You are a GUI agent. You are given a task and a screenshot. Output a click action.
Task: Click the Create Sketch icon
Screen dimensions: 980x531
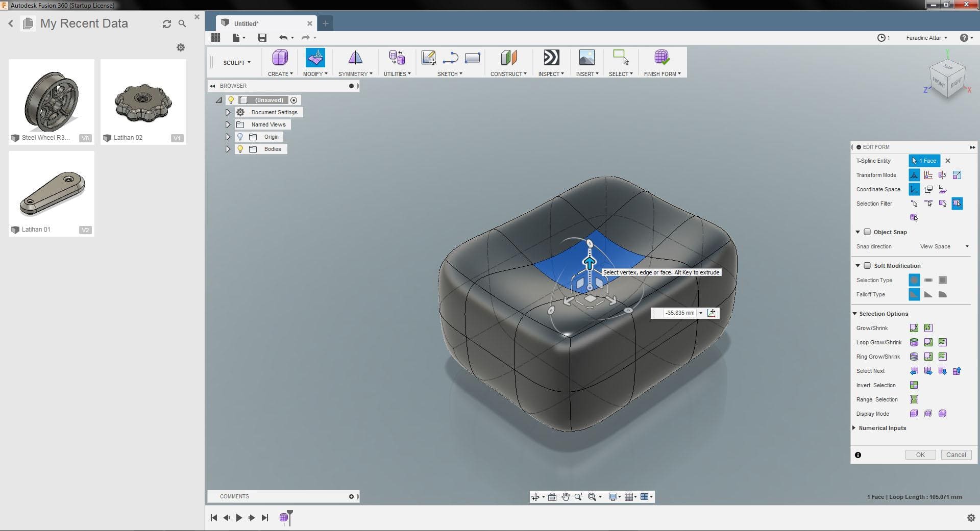coord(428,58)
